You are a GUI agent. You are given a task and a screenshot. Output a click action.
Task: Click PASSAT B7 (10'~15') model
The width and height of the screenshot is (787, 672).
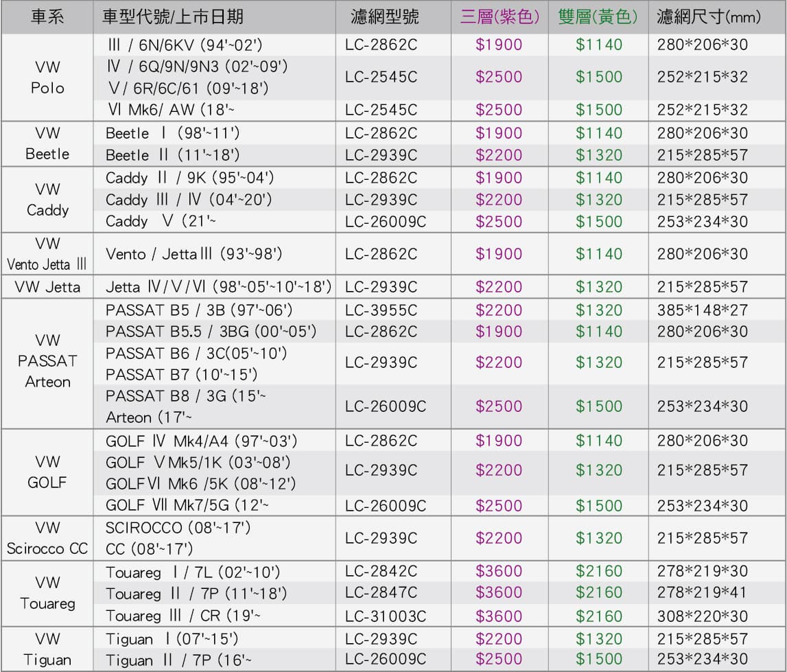[181, 375]
